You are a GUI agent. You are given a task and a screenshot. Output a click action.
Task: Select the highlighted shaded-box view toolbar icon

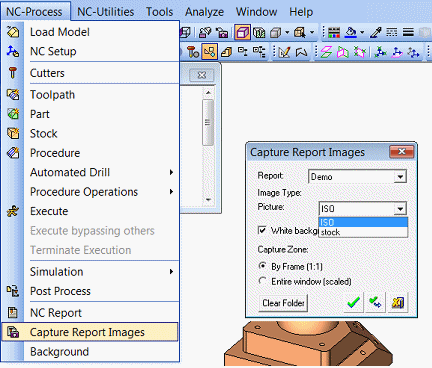pos(242,32)
